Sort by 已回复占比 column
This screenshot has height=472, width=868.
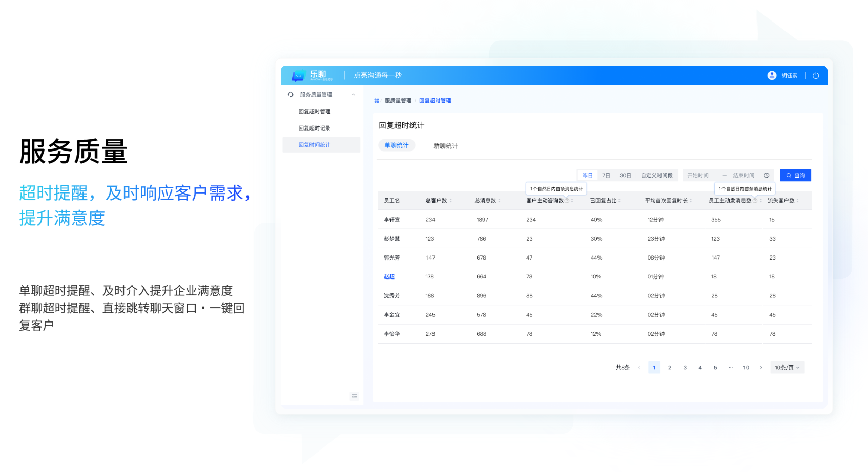coord(619,201)
